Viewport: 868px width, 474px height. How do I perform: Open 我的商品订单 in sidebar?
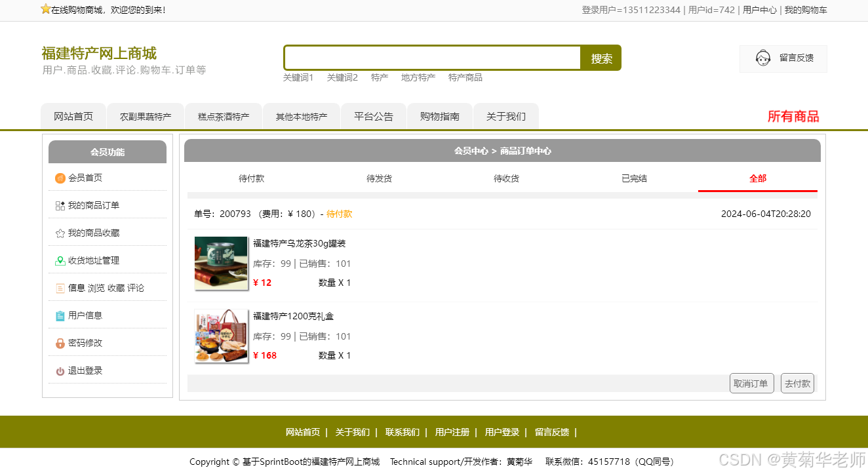click(x=94, y=206)
